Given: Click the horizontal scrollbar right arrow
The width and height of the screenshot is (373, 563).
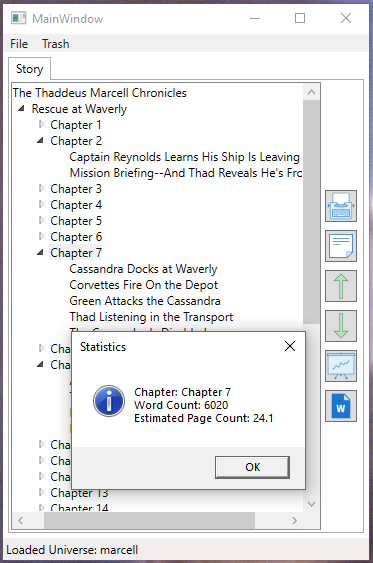Looking at the screenshot, I should pyautogui.click(x=294, y=520).
